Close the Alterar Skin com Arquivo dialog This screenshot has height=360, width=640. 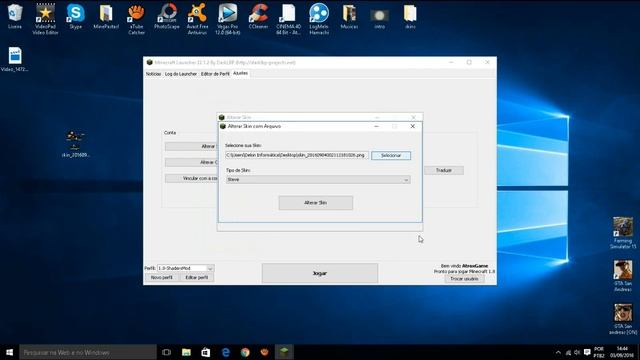(x=413, y=127)
